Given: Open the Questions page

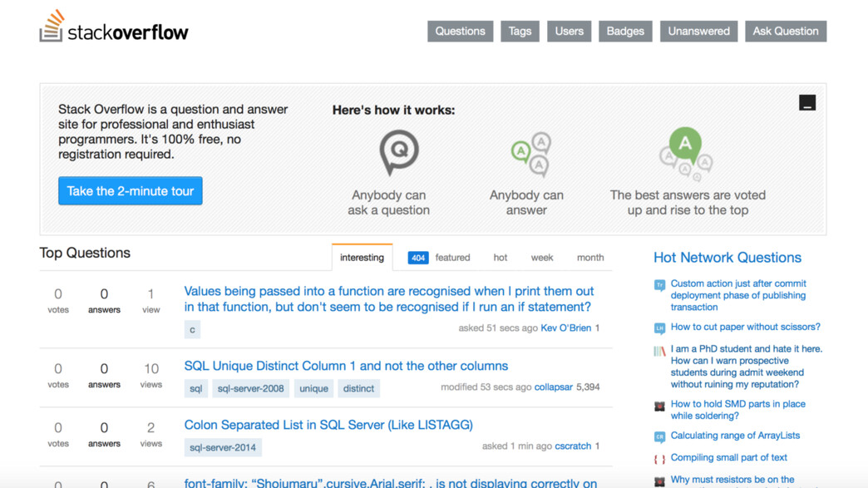Looking at the screenshot, I should point(460,32).
